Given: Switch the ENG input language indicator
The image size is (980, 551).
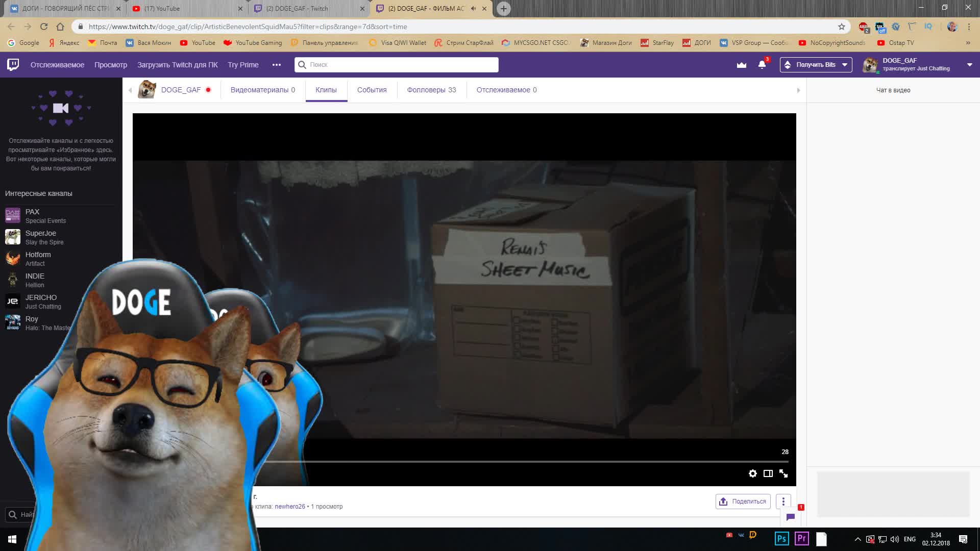Looking at the screenshot, I should pos(910,539).
